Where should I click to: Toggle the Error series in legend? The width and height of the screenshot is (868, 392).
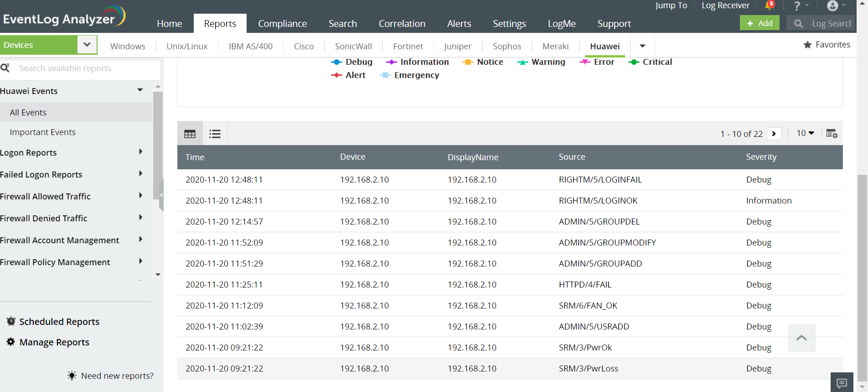(597, 62)
